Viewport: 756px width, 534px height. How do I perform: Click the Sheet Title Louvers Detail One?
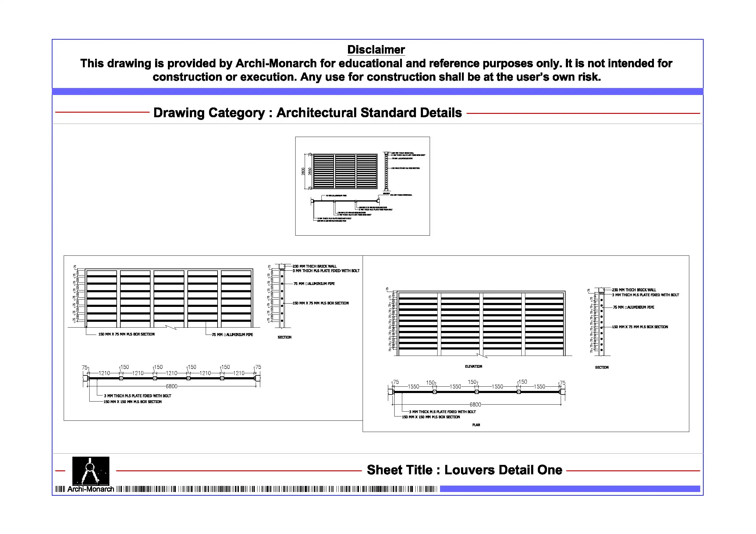pyautogui.click(x=464, y=470)
